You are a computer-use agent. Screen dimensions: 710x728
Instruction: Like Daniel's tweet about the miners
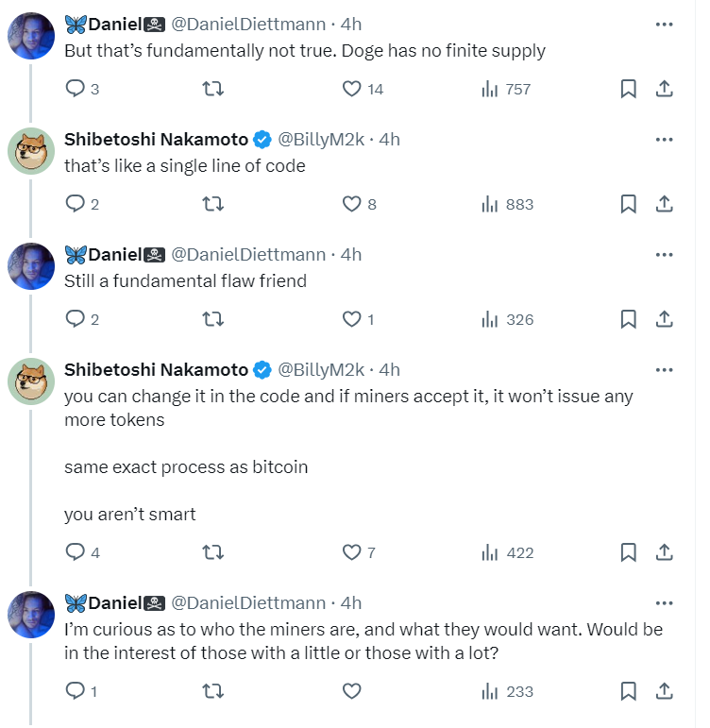point(352,691)
